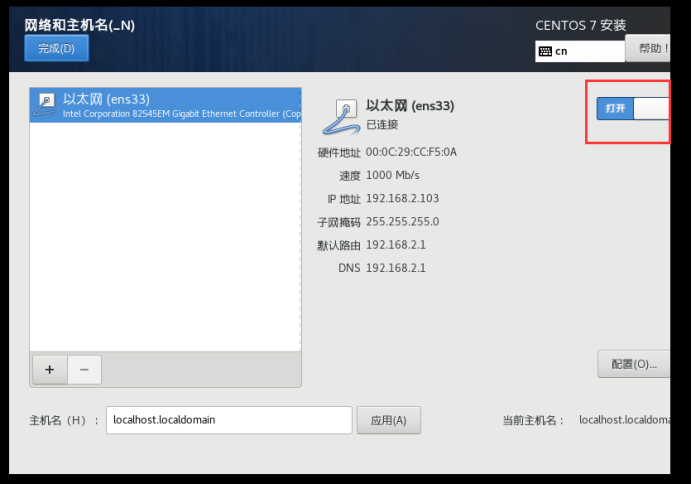Viewport: 692px width, 484px height.
Task: Click the white handle of the network switch
Action: click(651, 109)
